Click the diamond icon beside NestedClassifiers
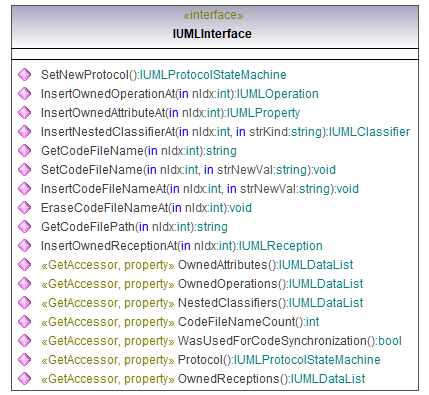The image size is (429, 395). (24, 303)
